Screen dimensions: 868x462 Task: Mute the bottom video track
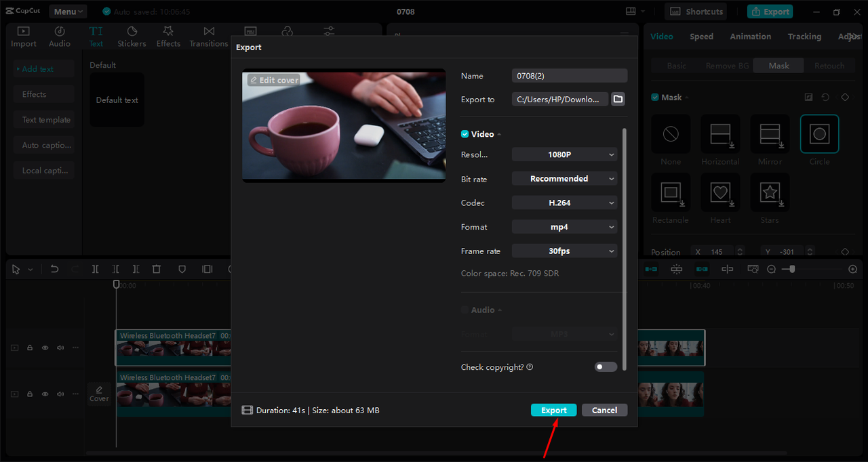(x=60, y=394)
